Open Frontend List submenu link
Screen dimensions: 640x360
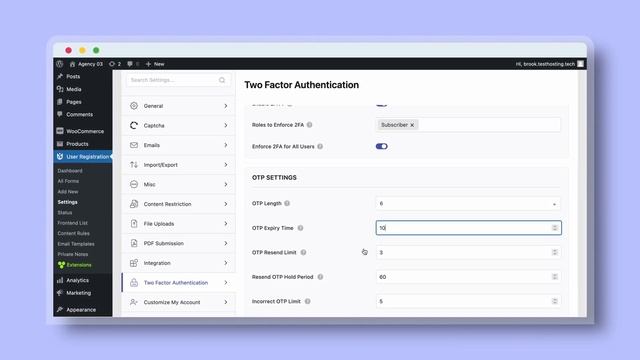(x=73, y=223)
